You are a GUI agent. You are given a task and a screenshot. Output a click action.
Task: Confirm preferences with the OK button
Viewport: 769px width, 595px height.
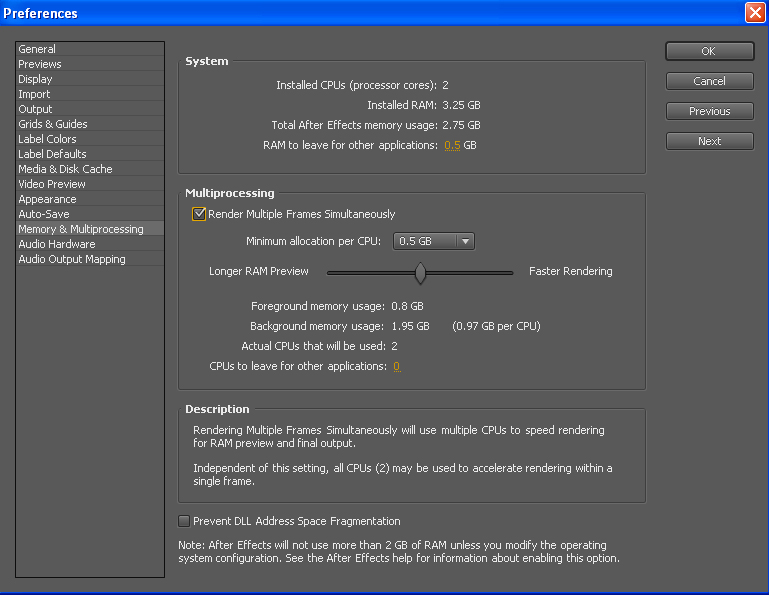pyautogui.click(x=709, y=51)
